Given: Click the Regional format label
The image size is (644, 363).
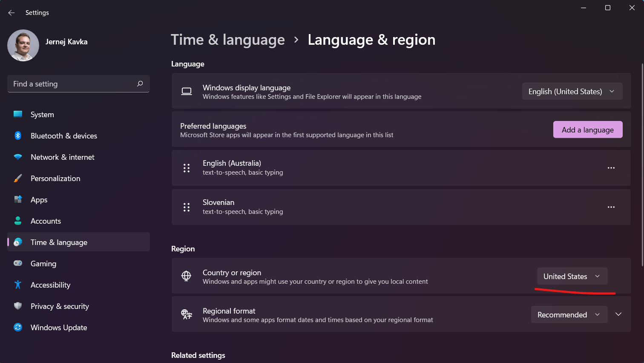Looking at the screenshot, I should 229,311.
